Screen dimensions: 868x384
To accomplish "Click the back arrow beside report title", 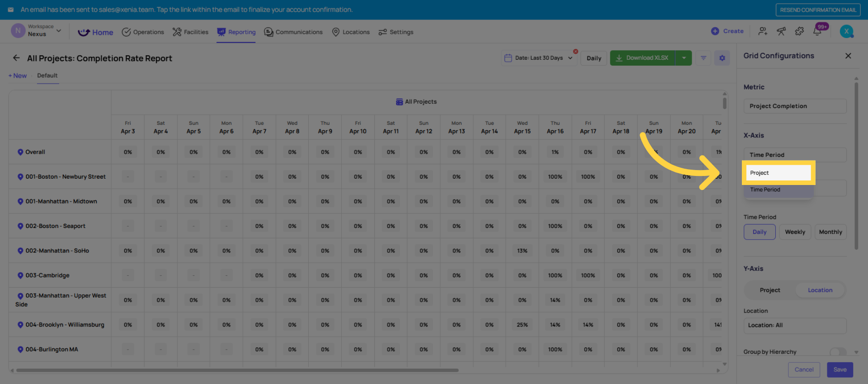I will [x=16, y=58].
